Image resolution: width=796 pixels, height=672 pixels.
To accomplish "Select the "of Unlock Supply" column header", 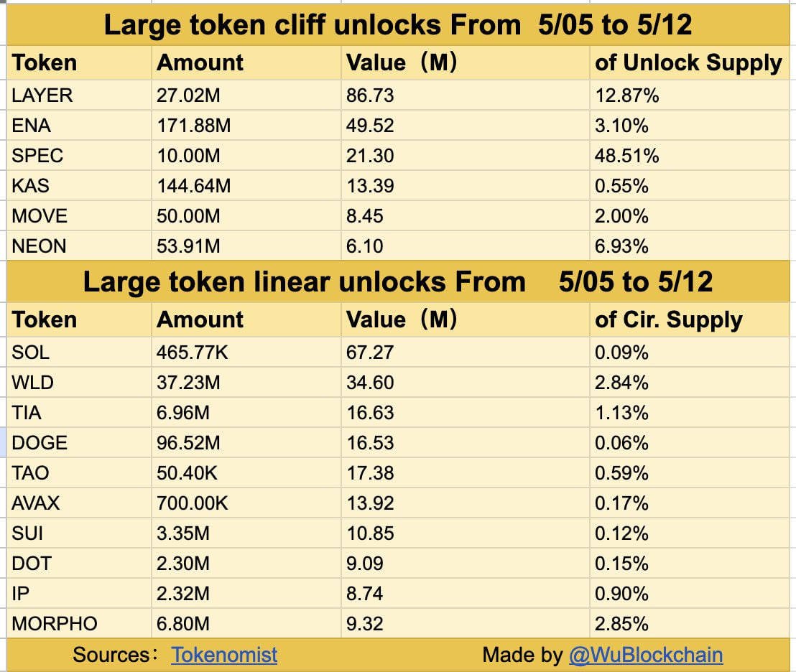I will [688, 63].
